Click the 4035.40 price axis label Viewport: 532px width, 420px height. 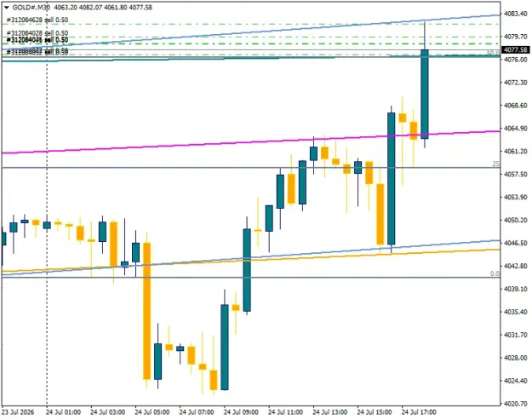(515, 312)
